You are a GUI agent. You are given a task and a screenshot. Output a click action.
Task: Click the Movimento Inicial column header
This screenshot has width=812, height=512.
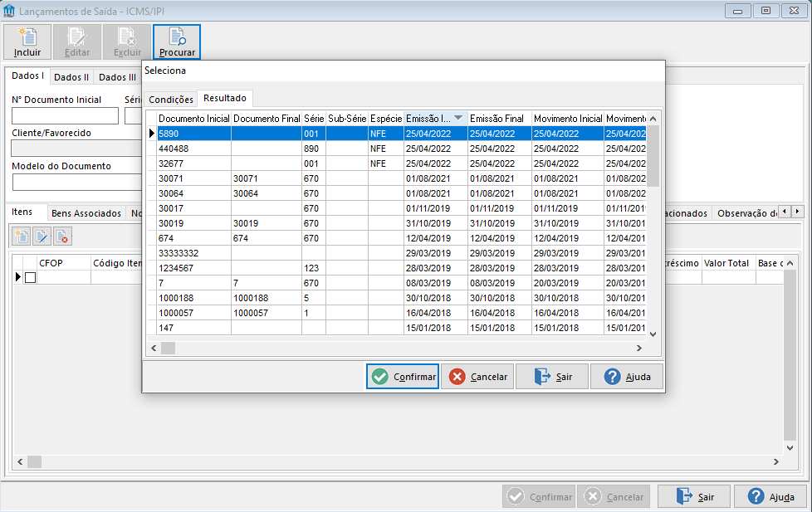click(x=568, y=119)
